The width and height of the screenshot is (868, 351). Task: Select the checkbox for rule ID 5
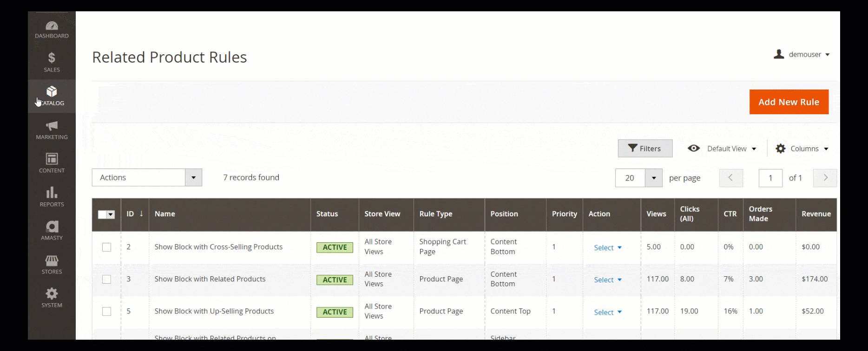click(x=107, y=312)
